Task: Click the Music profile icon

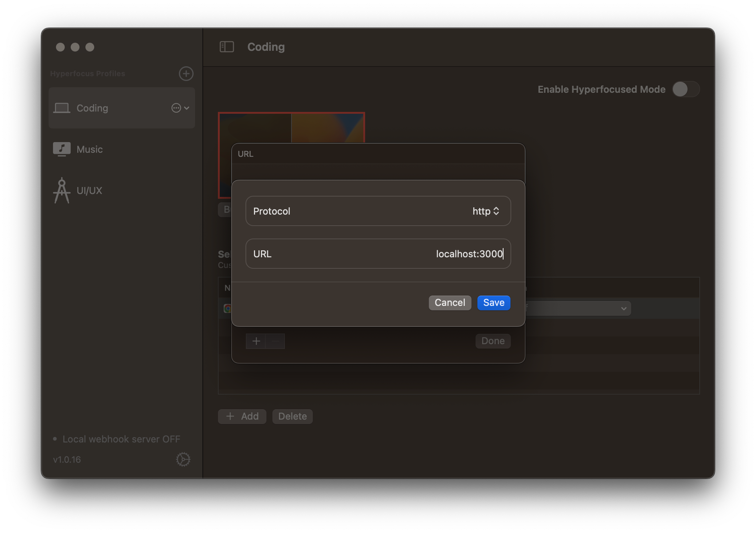Action: click(x=62, y=149)
